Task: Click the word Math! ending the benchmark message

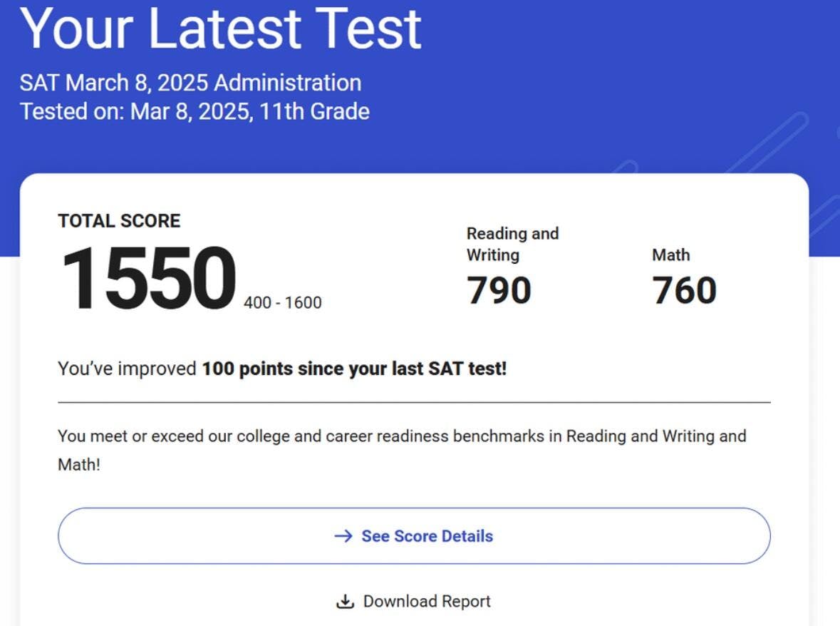Action: click(x=79, y=465)
